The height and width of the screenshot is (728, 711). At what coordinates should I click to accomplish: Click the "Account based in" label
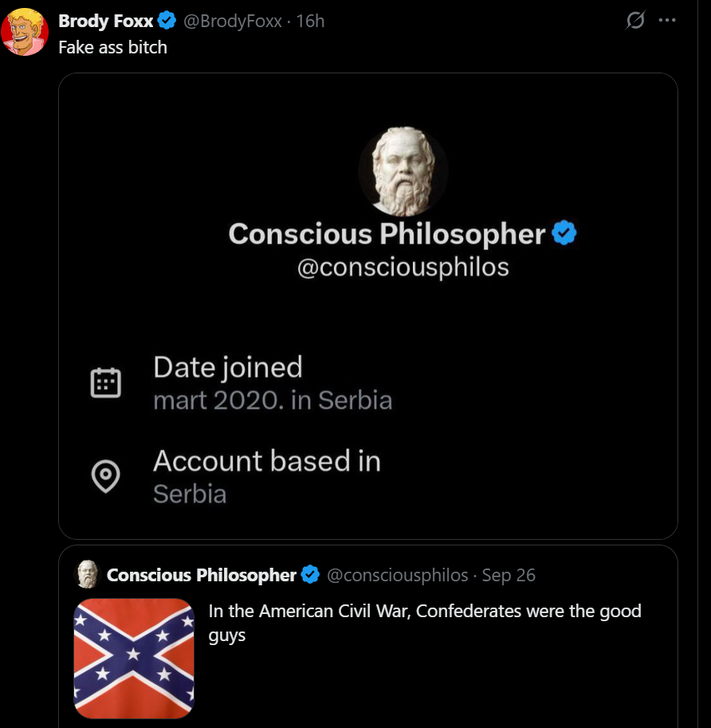point(266,461)
